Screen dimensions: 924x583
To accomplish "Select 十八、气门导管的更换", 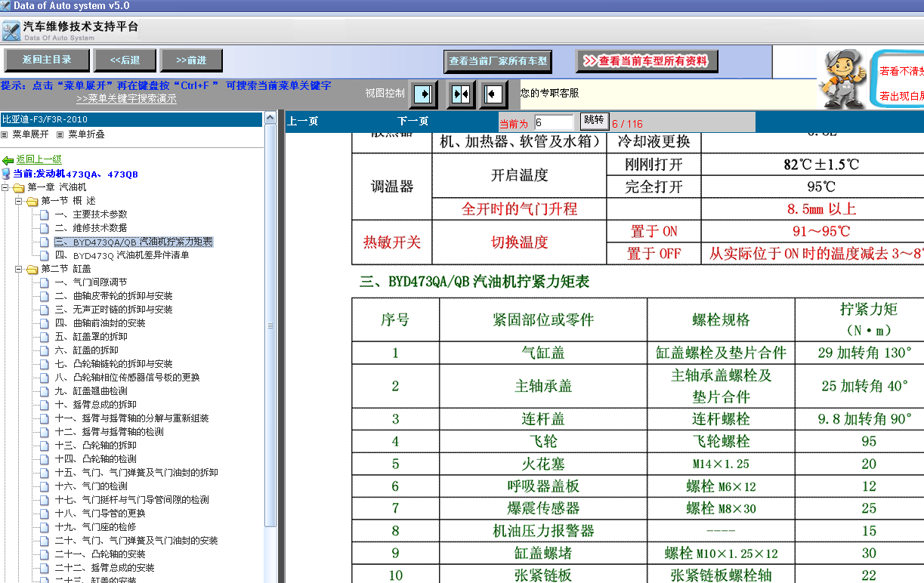I will point(100,514).
